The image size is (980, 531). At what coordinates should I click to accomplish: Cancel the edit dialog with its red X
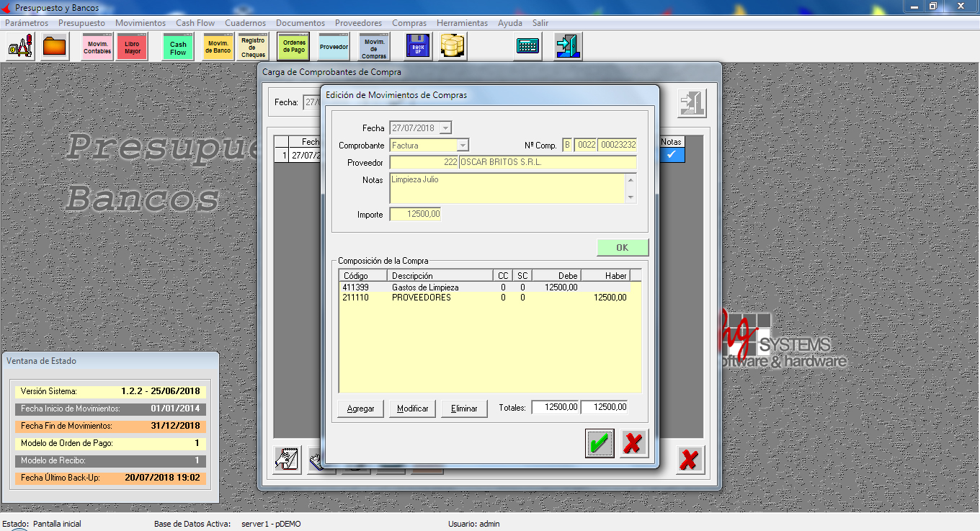pos(633,444)
